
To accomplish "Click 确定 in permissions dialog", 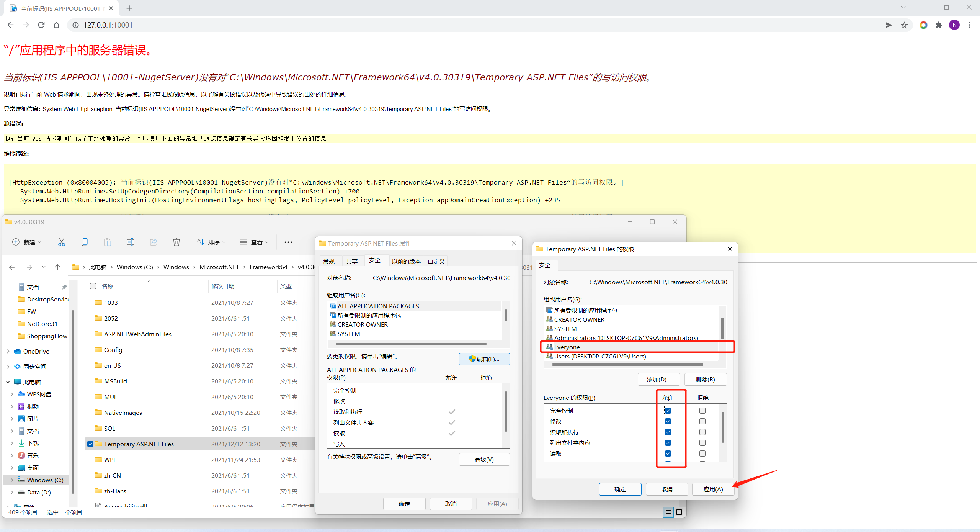I will 620,489.
